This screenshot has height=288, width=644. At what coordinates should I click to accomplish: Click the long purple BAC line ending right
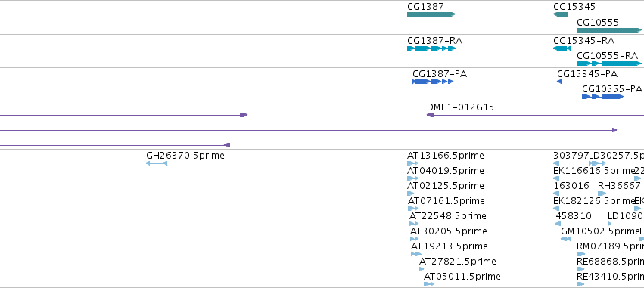(x=309, y=130)
